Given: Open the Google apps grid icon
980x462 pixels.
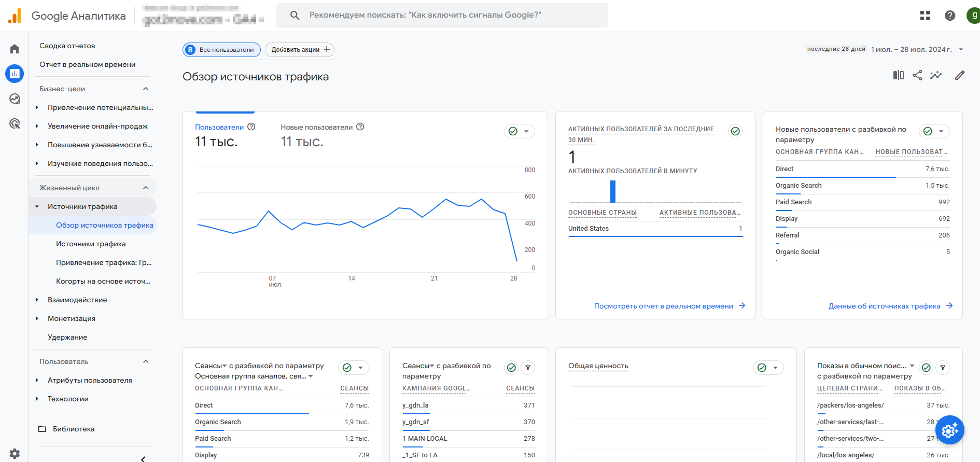Looking at the screenshot, I should (x=925, y=16).
